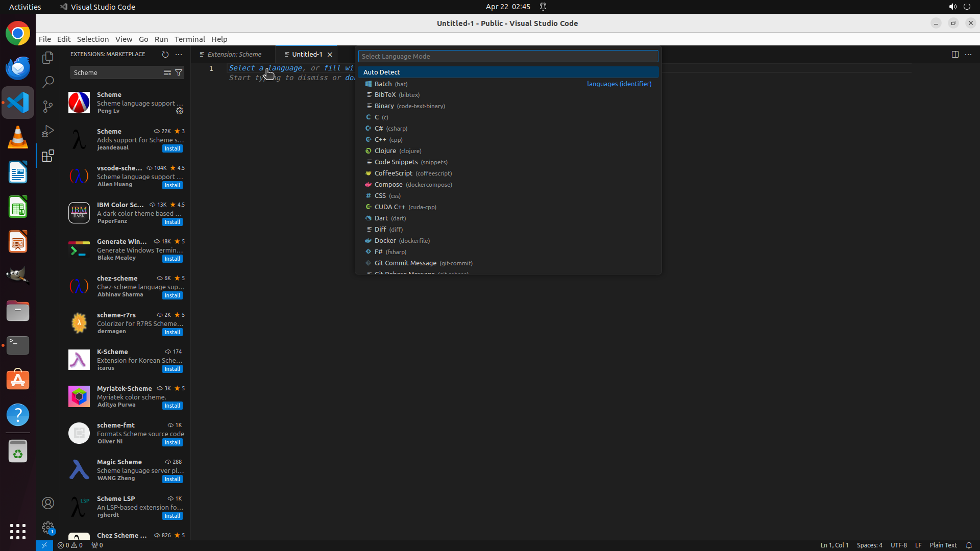Screen dimensions: 980x551
Task: Open the UTF-8 encoding selector
Action: pos(898,545)
